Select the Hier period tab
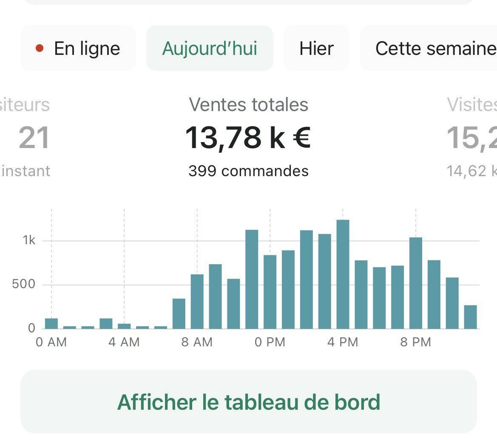The height and width of the screenshot is (448, 497). pyautogui.click(x=316, y=48)
